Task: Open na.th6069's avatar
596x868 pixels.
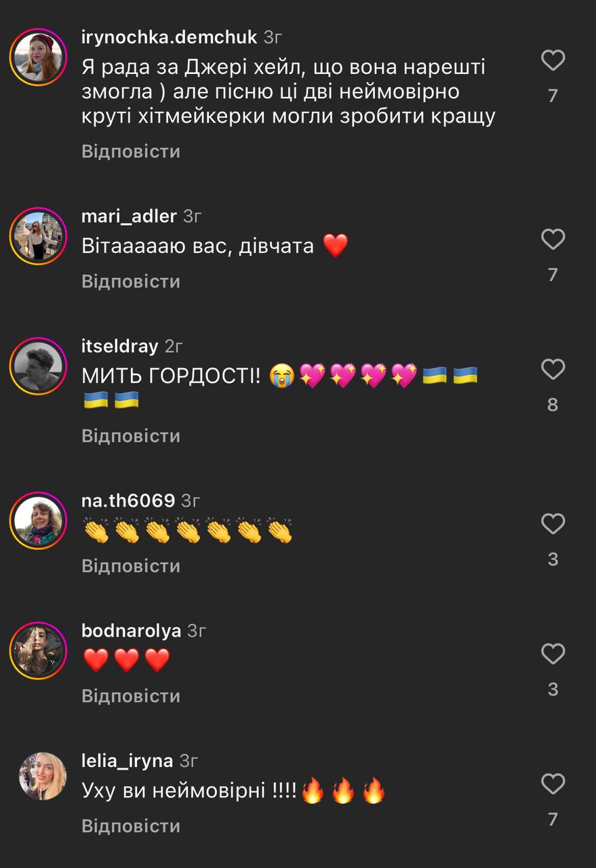Action: (x=38, y=521)
